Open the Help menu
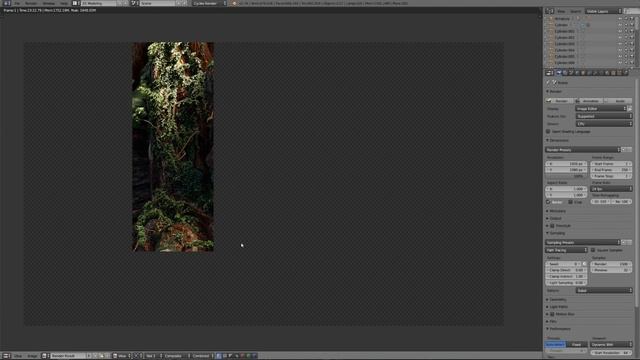 (64, 3)
